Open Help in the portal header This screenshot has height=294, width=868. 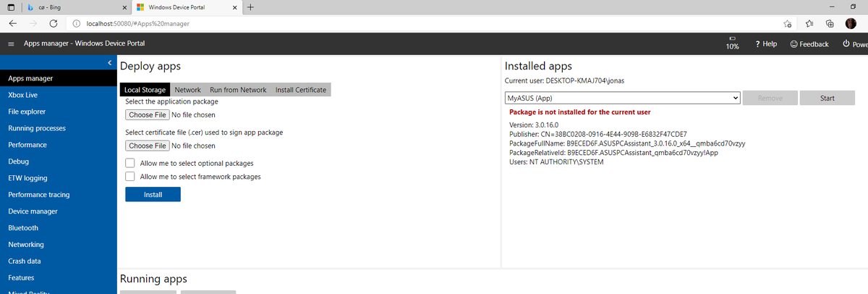coord(765,44)
